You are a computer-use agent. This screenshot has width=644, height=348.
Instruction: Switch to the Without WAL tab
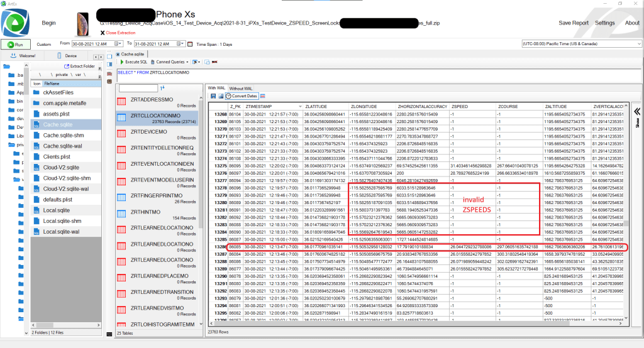tap(241, 88)
